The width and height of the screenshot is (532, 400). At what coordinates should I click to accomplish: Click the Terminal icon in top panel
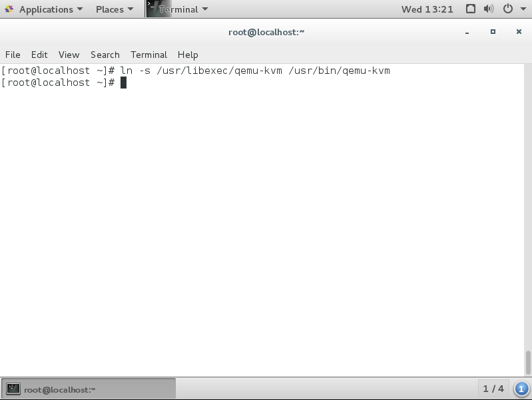click(x=153, y=9)
